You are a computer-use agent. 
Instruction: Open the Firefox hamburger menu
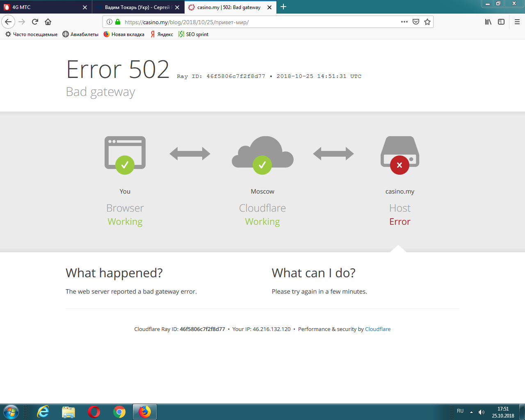click(x=517, y=22)
